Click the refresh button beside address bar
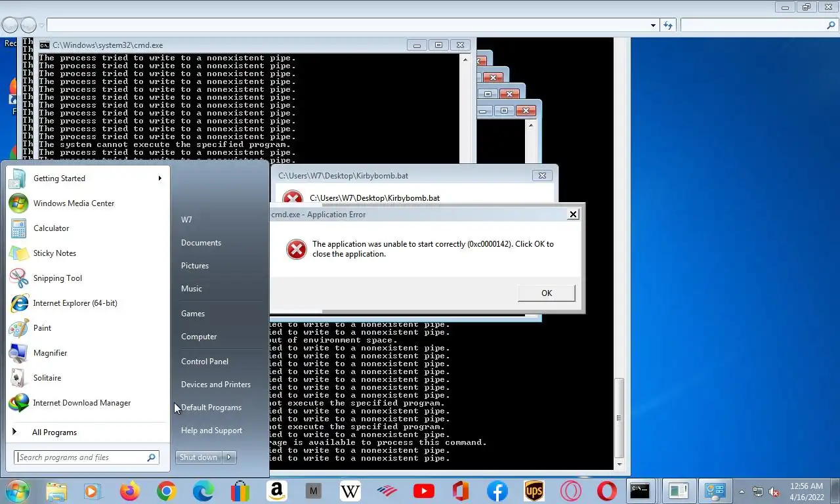 (668, 26)
